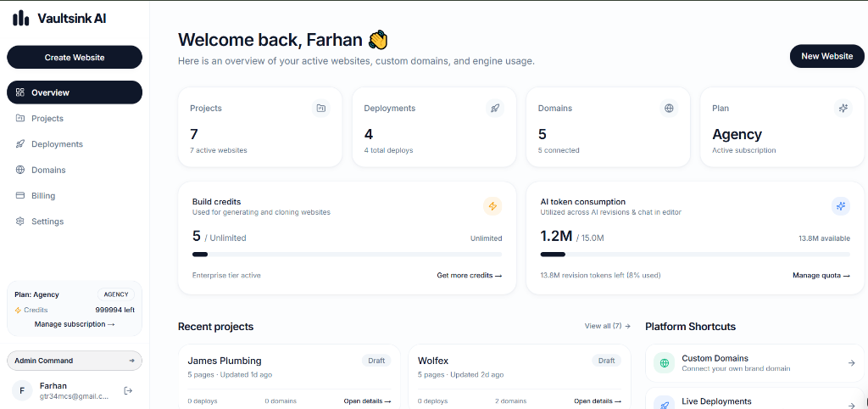Viewport: 868px width, 409px height.
Task: Click the Billing card icon in sidebar
Action: coord(20,196)
